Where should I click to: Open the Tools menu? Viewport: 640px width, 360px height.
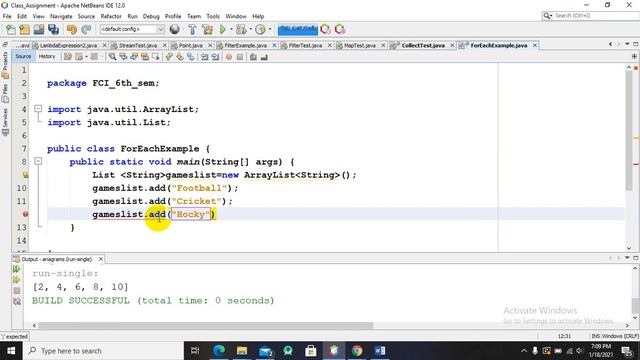click(x=213, y=16)
